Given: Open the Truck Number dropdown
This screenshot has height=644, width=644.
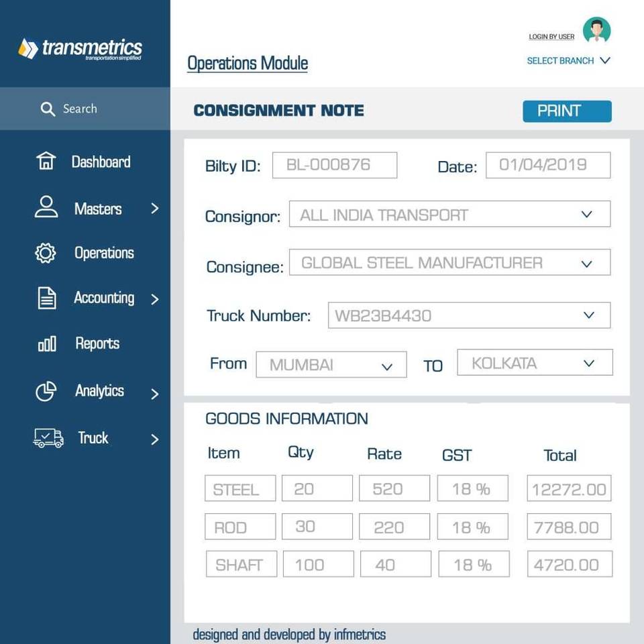Looking at the screenshot, I should (469, 315).
